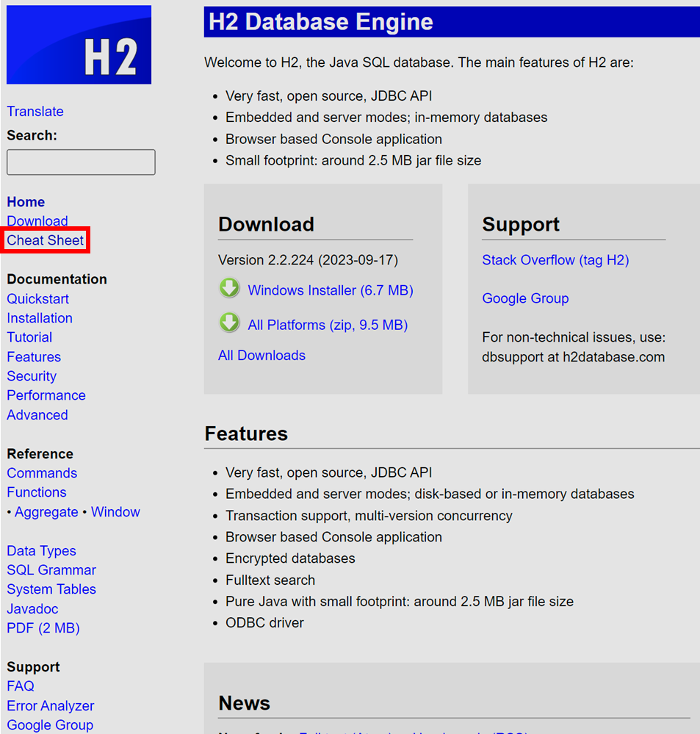
Task: Open Google Group in the Support box
Action: [x=525, y=298]
